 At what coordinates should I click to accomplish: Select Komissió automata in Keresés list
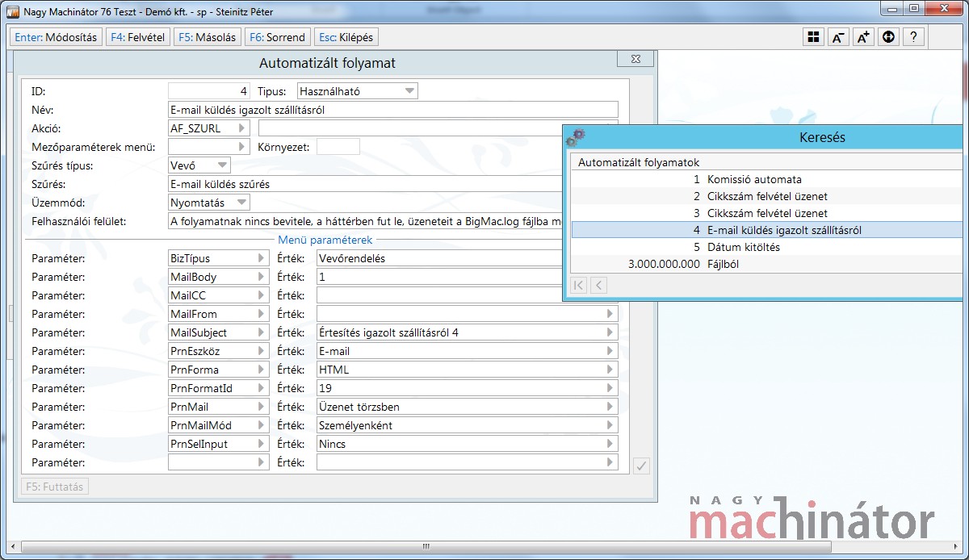(767, 179)
